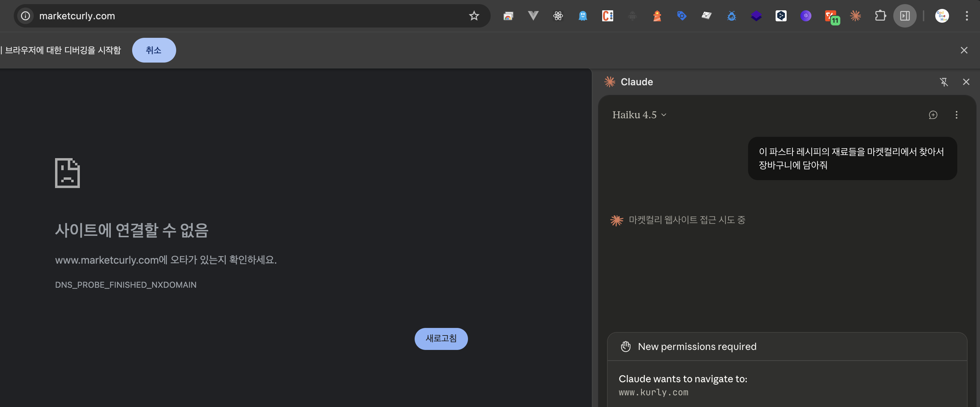The image size is (980, 407).
Task: Open the React Developer Tools extension
Action: pos(558,15)
